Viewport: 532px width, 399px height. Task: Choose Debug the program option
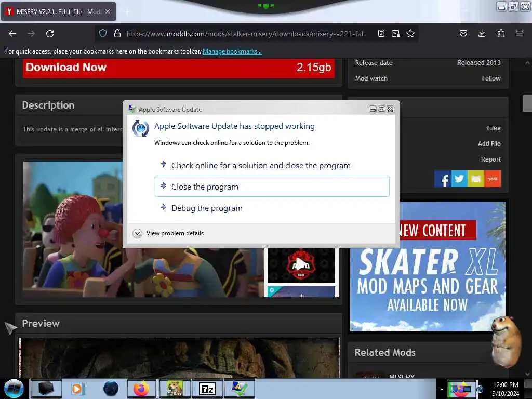(272, 208)
